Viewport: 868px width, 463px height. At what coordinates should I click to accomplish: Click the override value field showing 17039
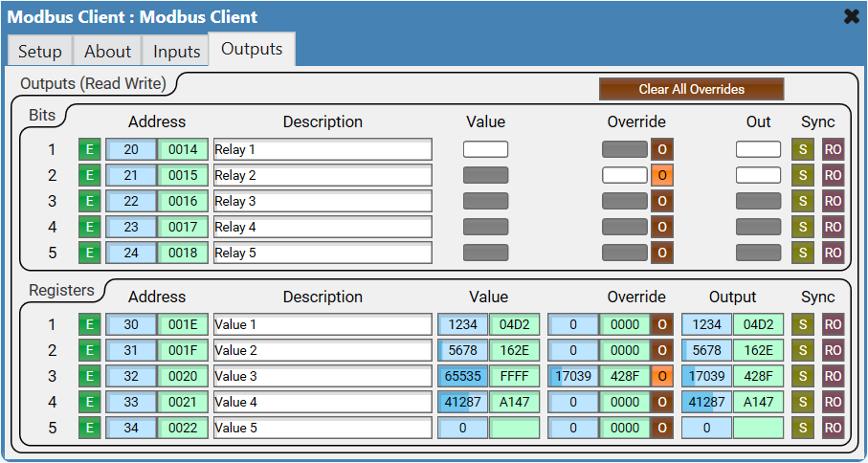click(x=573, y=377)
